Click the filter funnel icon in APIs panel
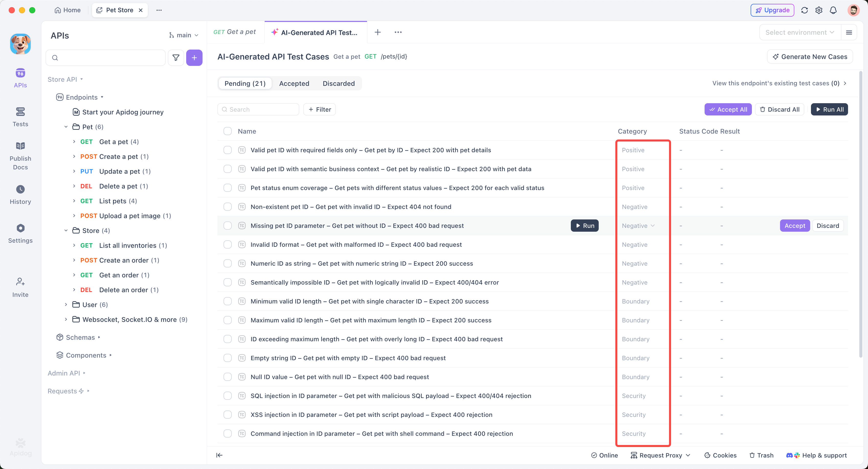Image resolution: width=868 pixels, height=469 pixels. (175, 57)
